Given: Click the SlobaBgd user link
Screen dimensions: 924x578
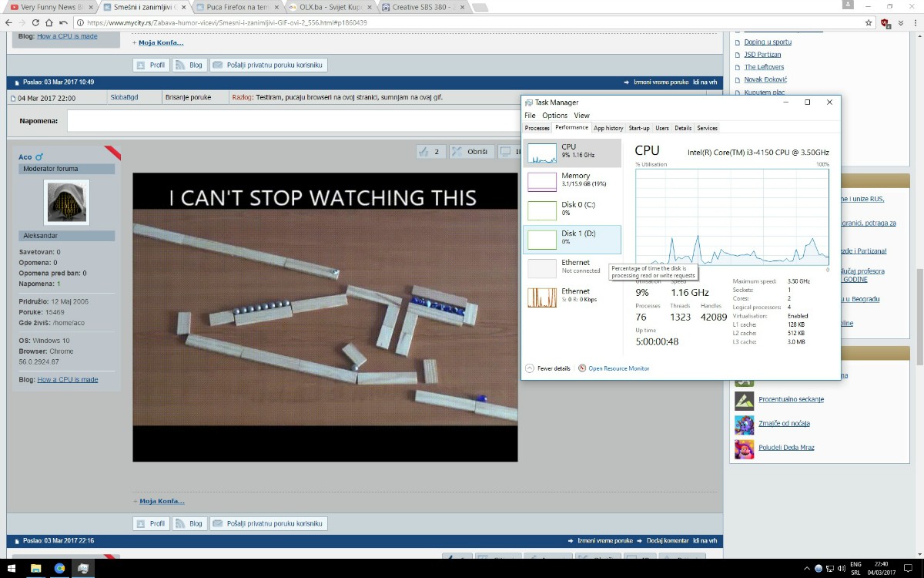Looking at the screenshot, I should [x=124, y=98].
